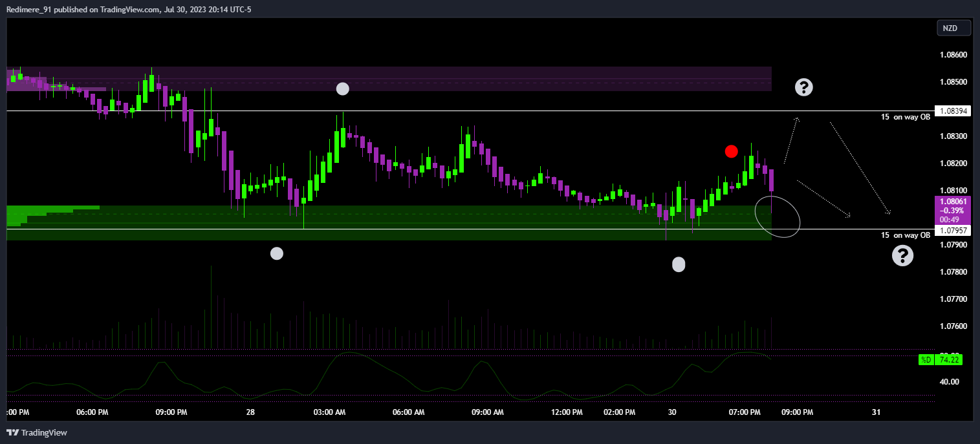Select the lower '15 on way OB' text

[x=906, y=235]
